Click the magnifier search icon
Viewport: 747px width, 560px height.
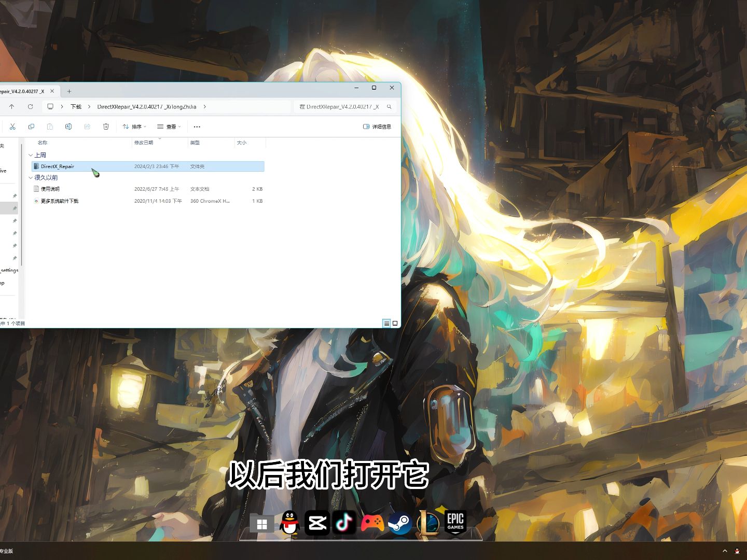coord(389,107)
